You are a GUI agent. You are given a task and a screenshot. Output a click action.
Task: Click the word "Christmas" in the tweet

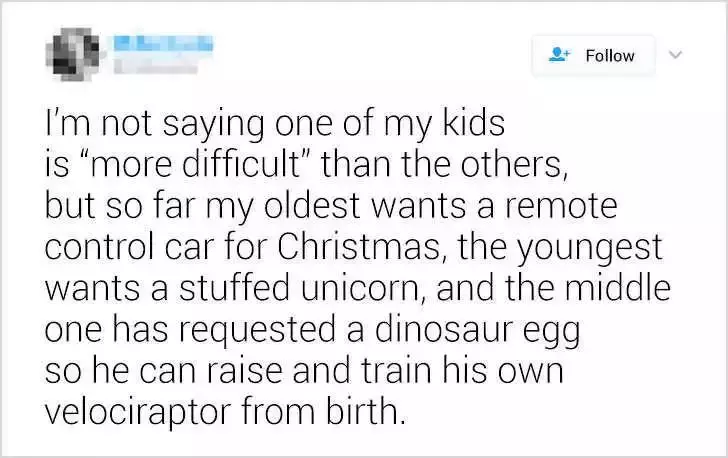point(360,246)
